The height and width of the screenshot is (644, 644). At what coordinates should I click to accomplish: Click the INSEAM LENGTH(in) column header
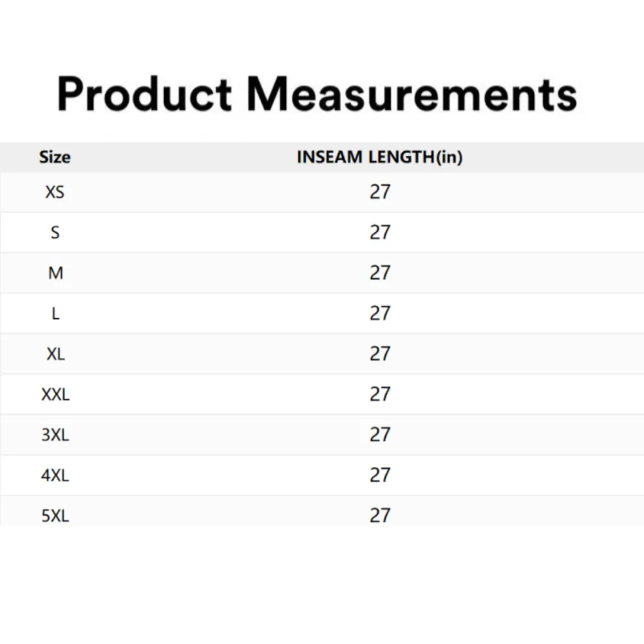[379, 157]
